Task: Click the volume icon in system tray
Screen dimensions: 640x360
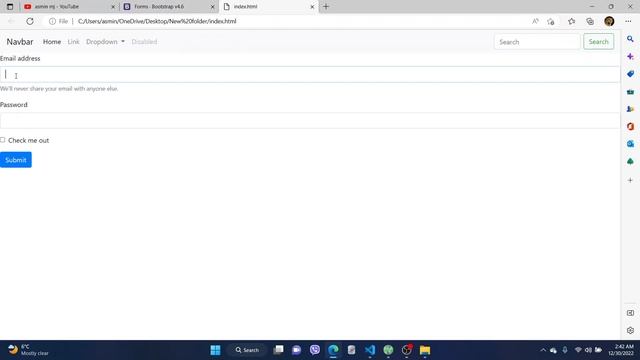Action: 588,350
